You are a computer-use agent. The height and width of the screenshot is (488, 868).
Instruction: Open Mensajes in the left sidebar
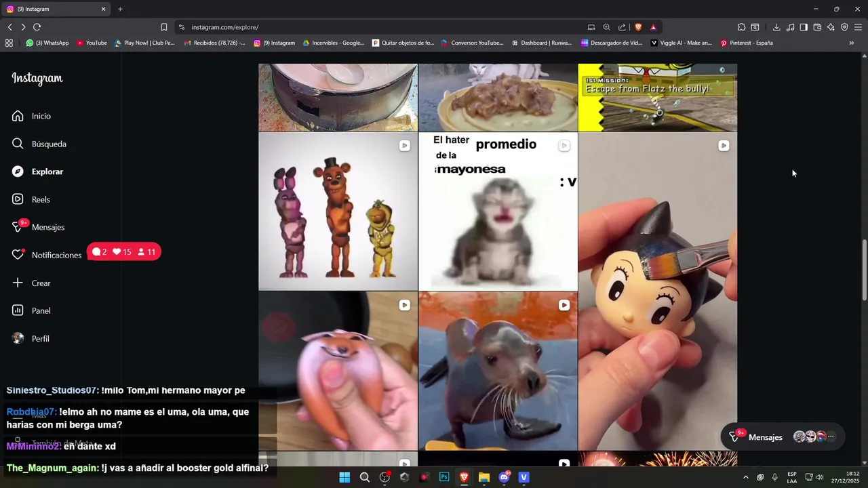39,227
